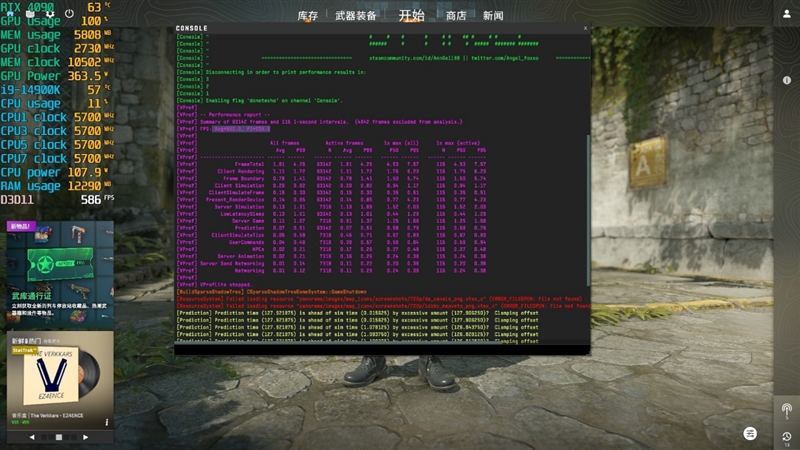
Task: Click the 'Client Rendering' row label
Action: [240, 171]
